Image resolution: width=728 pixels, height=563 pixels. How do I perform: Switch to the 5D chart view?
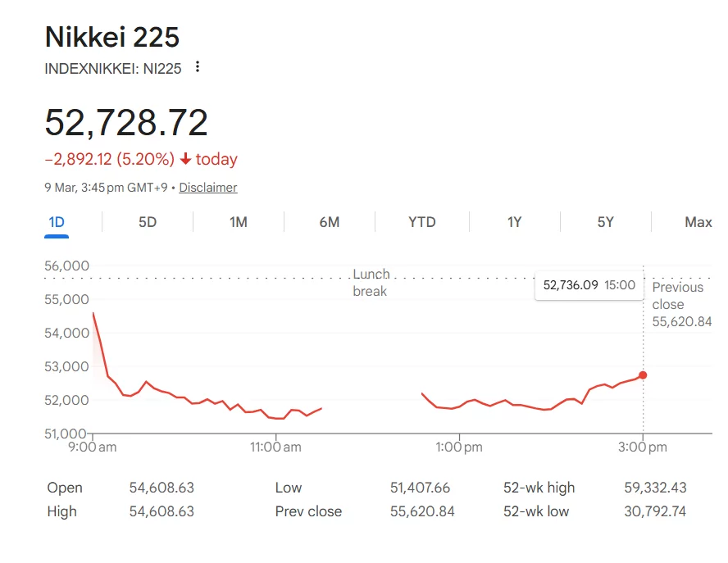(x=146, y=221)
